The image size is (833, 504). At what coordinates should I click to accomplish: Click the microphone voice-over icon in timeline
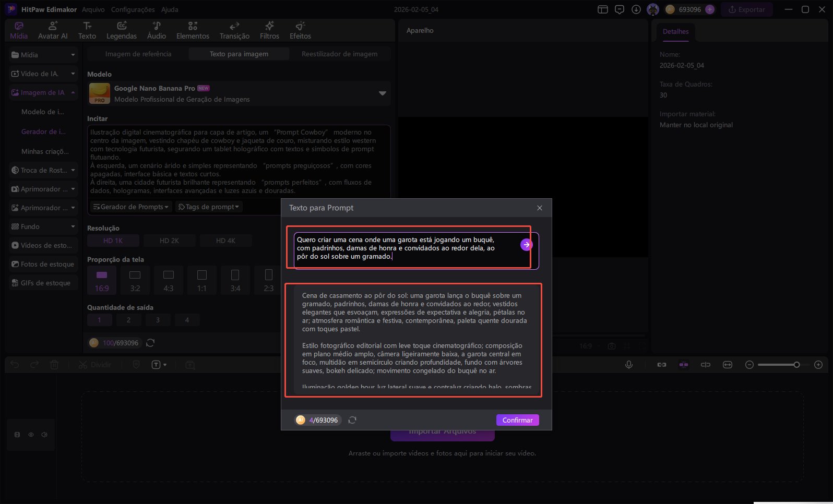click(629, 365)
